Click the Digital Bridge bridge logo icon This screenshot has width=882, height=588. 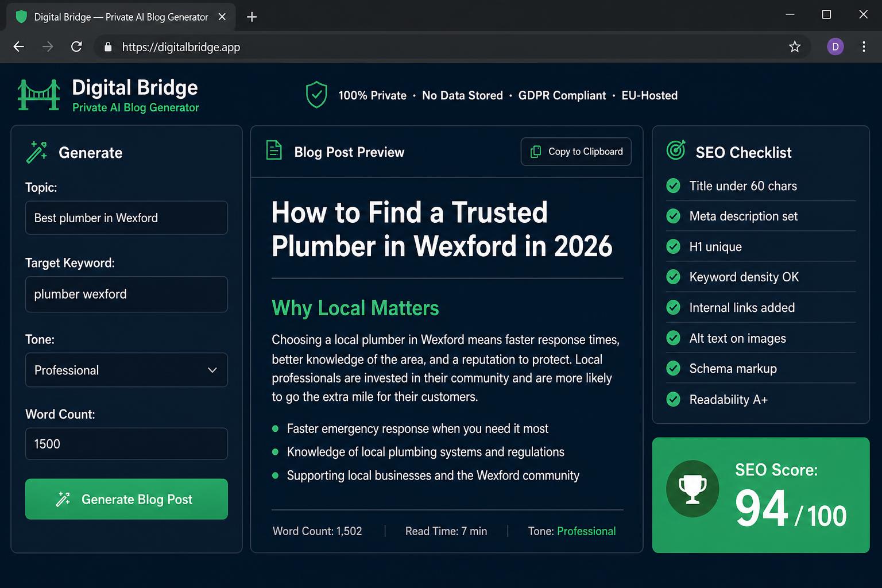pyautogui.click(x=38, y=95)
